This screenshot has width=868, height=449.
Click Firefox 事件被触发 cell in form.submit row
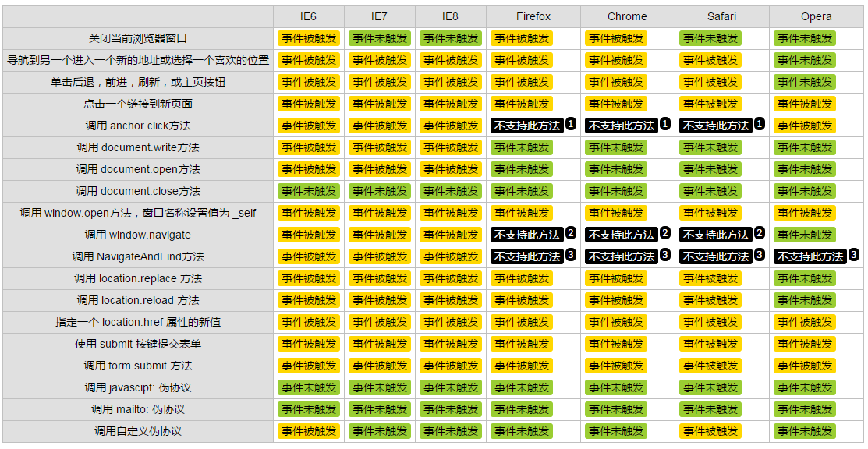[x=522, y=366]
